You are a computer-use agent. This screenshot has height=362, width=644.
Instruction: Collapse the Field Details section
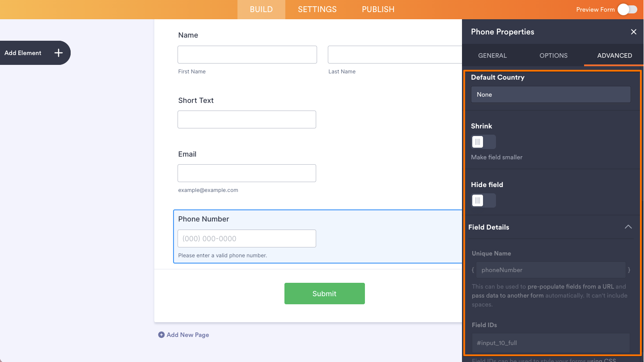[x=628, y=227]
